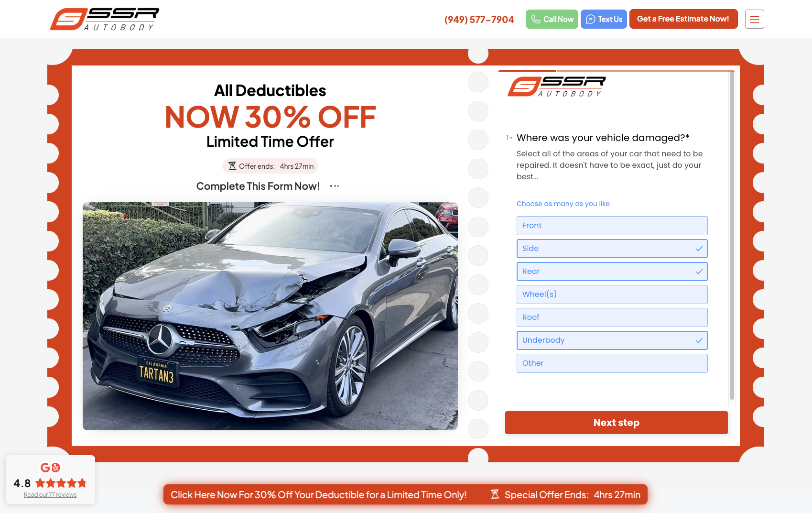Image resolution: width=812 pixels, height=513 pixels.
Task: Click the hourglass icon beside Offer ends
Action: pos(232,166)
